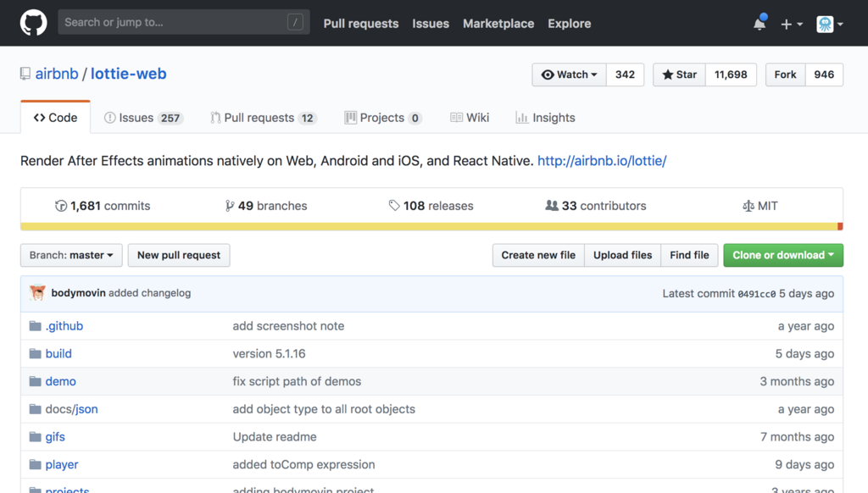Viewport: 868px width, 493px height.
Task: Fork the repository
Action: click(786, 75)
